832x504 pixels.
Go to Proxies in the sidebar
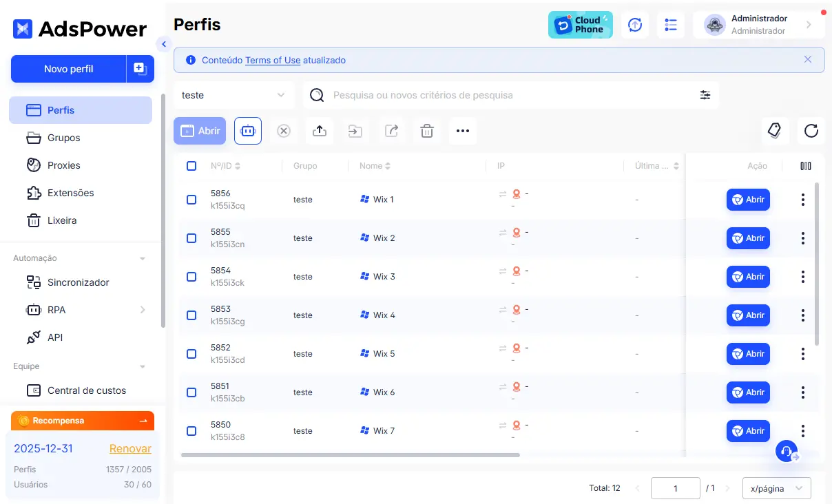point(63,165)
